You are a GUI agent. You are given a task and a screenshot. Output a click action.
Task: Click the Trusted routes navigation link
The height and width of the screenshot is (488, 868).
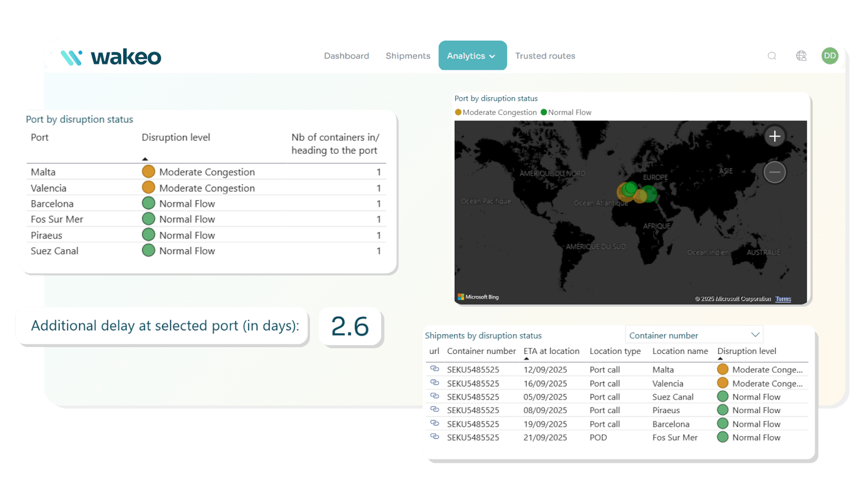point(545,56)
